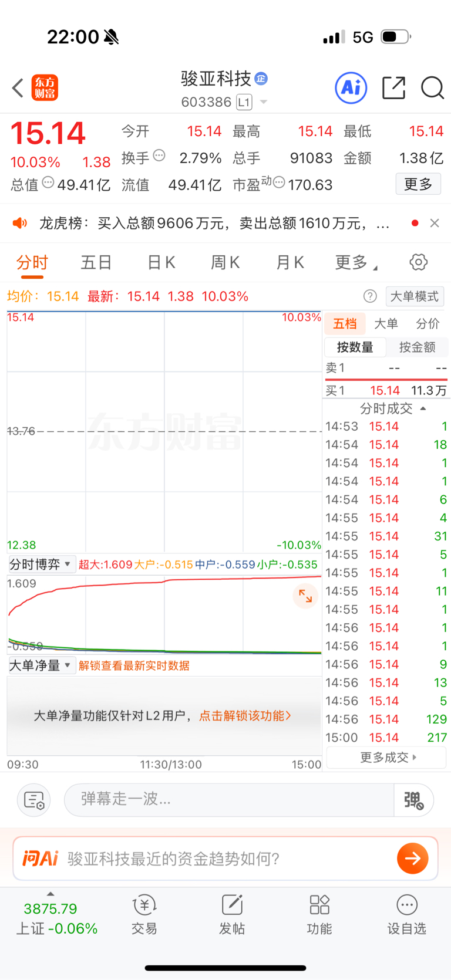451x980 pixels.
Task: Open the 龙虎榜 news ticker text
Action: pos(214,223)
